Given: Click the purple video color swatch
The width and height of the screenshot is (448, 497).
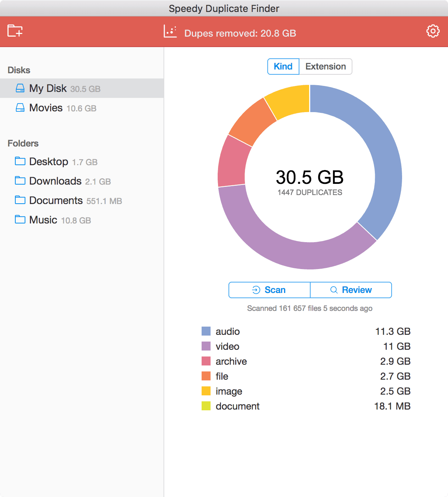Looking at the screenshot, I should point(206,346).
